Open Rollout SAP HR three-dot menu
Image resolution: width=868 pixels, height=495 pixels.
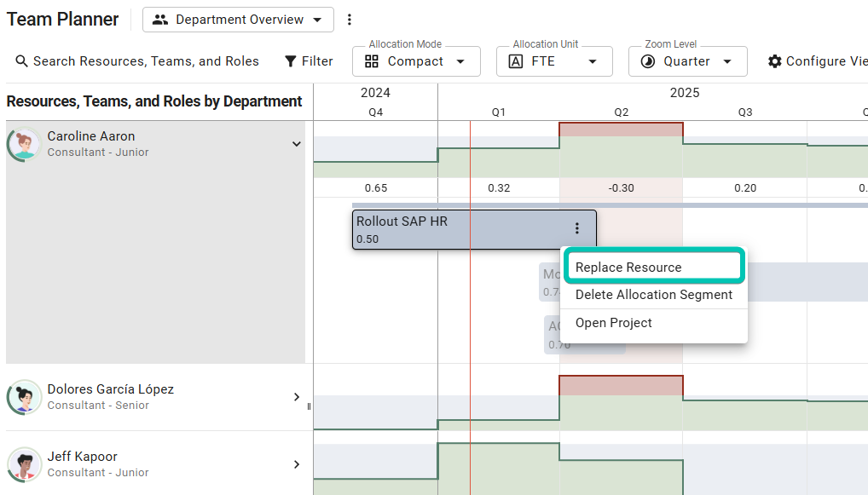point(577,228)
